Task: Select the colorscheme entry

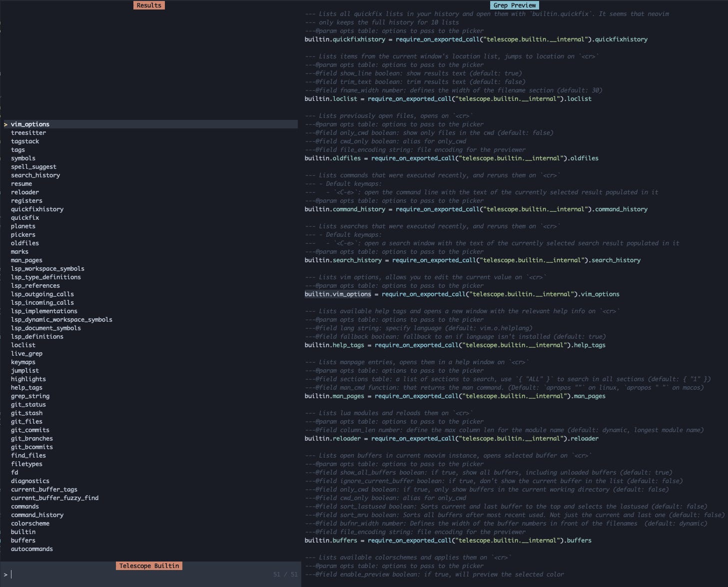Action: [30, 524]
